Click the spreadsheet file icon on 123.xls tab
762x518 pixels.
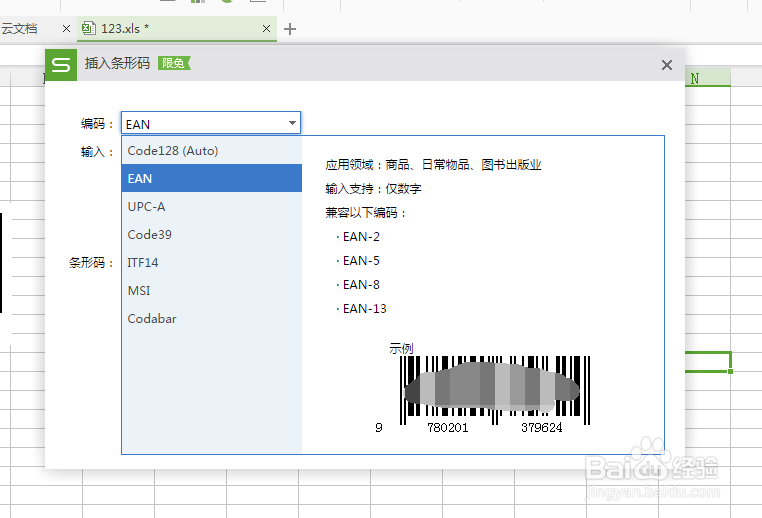point(88,28)
